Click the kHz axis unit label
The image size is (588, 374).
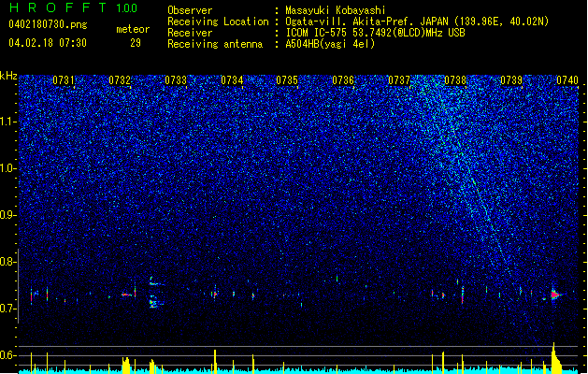(x=8, y=76)
